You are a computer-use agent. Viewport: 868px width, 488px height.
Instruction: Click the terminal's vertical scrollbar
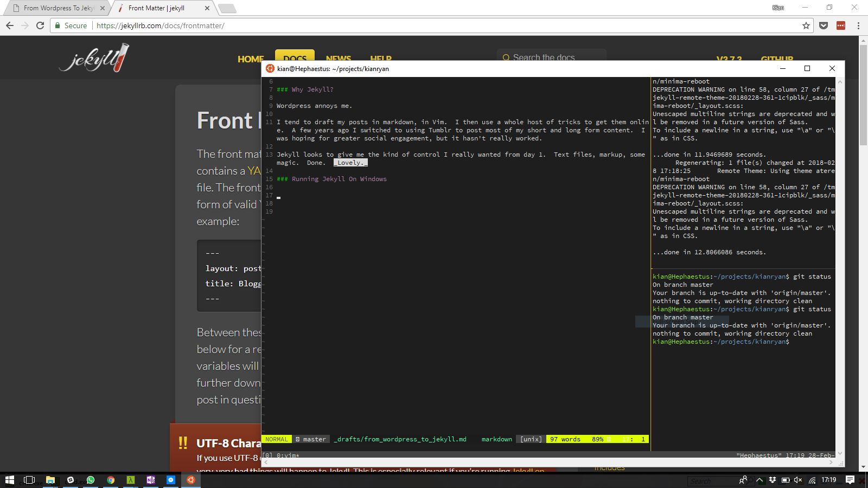click(840, 267)
